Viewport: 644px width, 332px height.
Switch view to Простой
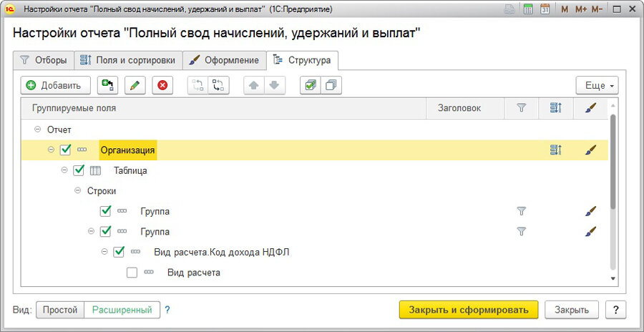tap(60, 310)
